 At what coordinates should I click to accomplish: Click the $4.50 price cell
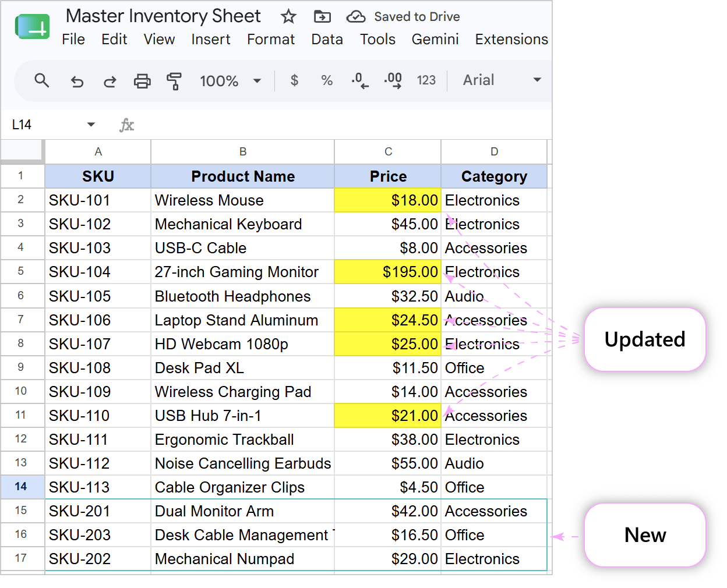[388, 487]
